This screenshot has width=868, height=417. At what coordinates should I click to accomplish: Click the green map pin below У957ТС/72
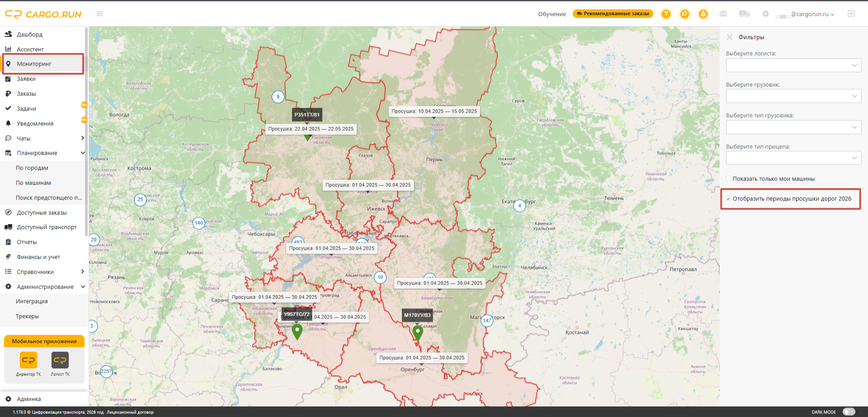[297, 332]
